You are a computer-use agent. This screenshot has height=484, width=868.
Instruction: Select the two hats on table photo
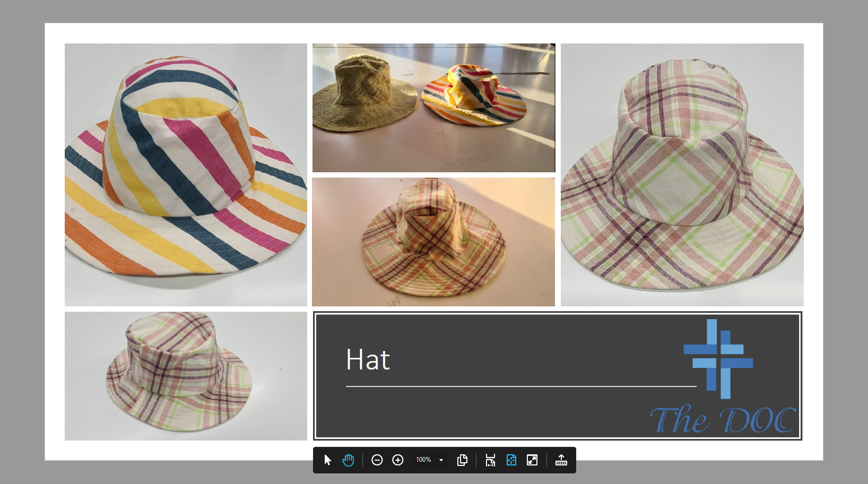(x=433, y=108)
